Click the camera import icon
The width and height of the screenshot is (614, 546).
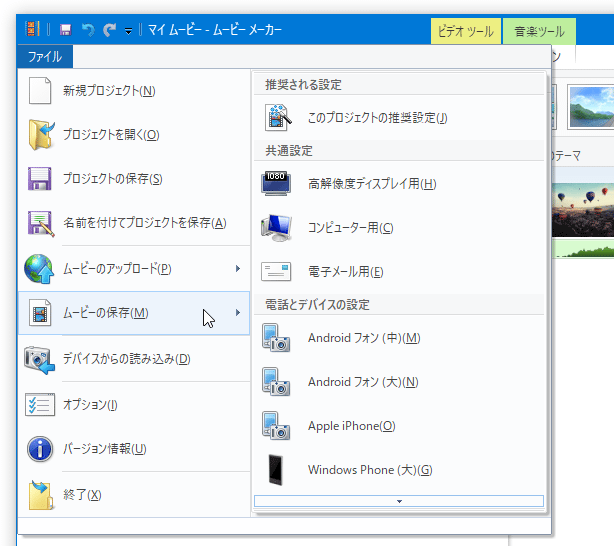click(x=39, y=360)
